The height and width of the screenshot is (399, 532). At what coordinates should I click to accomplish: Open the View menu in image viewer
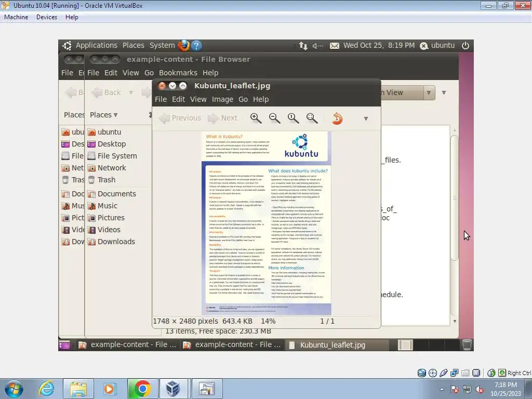click(198, 99)
